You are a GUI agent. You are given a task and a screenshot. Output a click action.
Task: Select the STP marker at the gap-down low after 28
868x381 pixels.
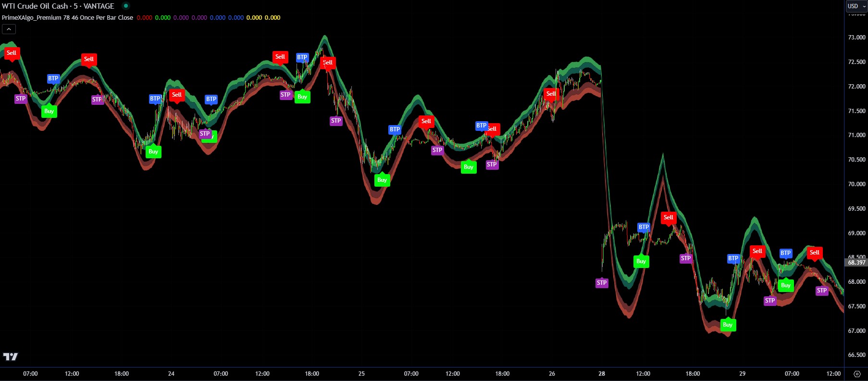[x=602, y=283]
